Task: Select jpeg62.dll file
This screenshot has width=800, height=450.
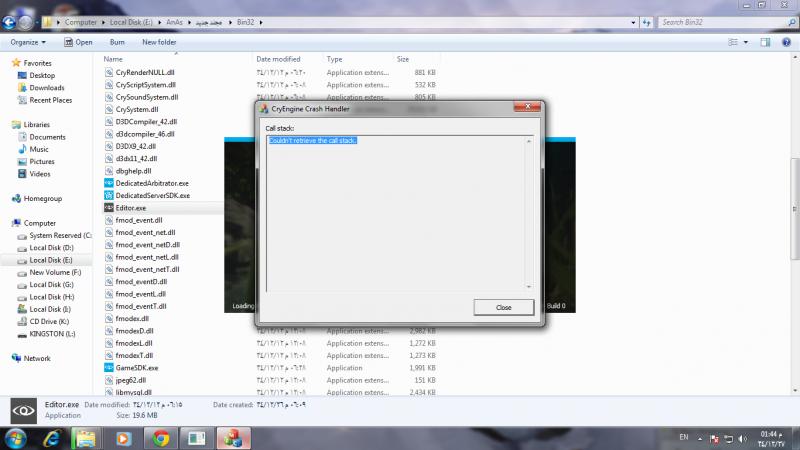Action: point(131,380)
